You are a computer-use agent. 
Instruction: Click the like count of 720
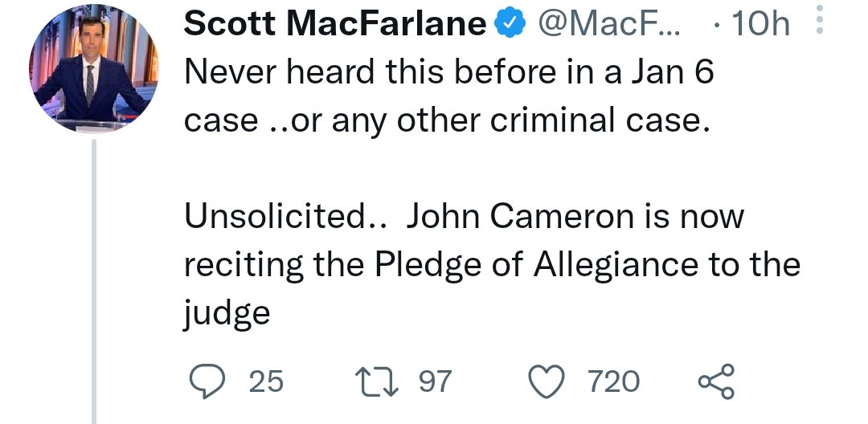614,381
